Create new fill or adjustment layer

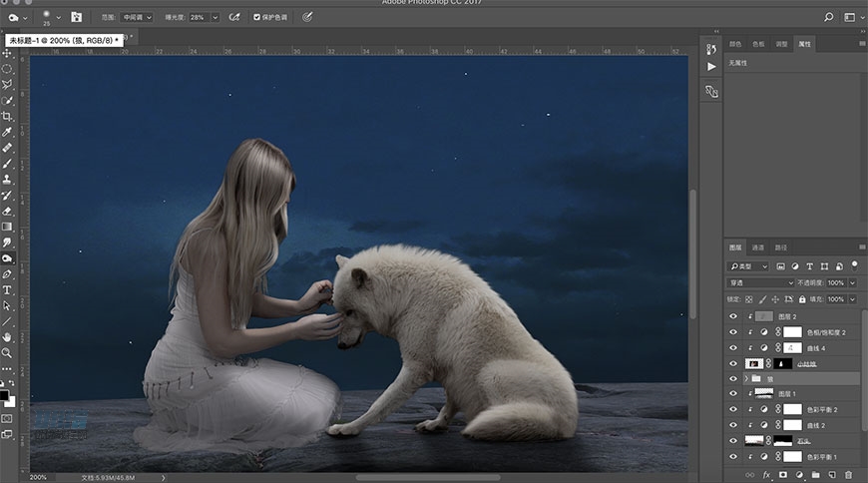(799, 475)
